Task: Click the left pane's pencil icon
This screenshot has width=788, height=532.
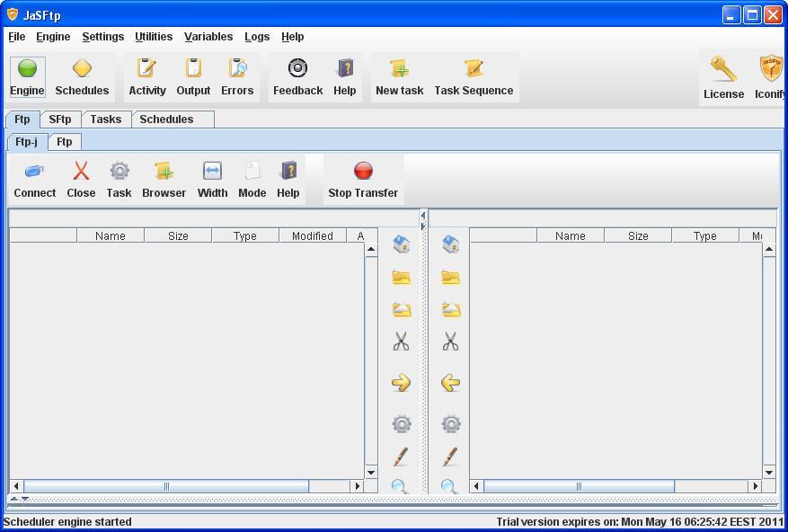Action: pos(401,457)
